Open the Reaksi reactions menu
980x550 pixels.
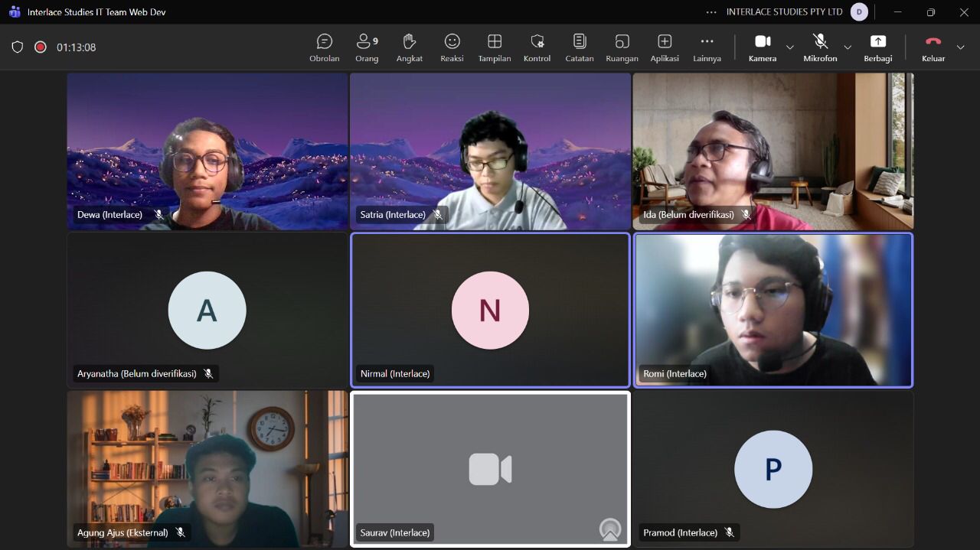tap(452, 47)
